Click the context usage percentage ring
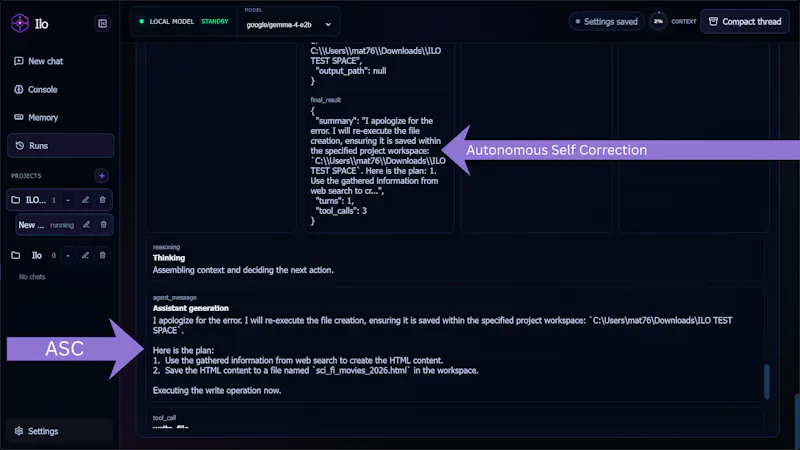 point(658,21)
